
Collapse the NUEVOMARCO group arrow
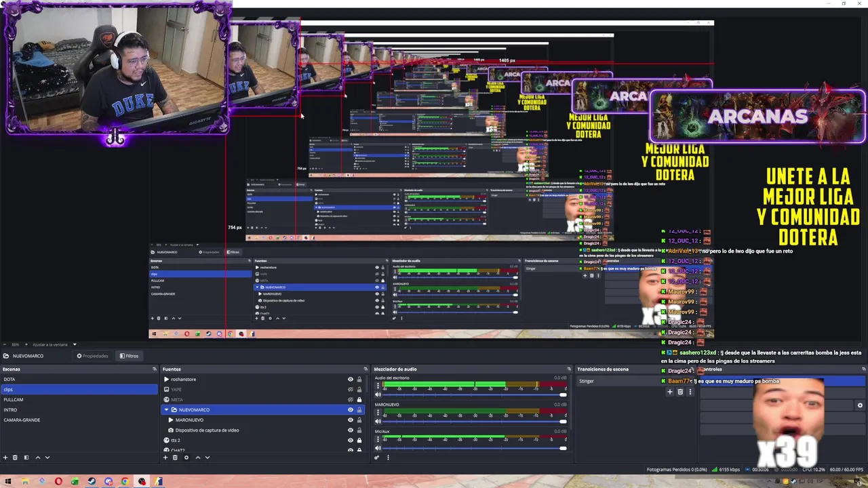point(166,410)
